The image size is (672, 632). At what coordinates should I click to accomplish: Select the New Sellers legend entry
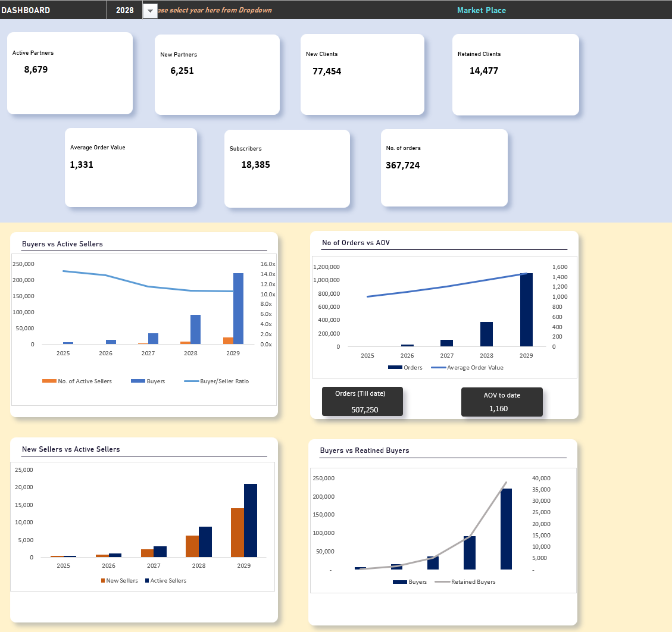[120, 580]
